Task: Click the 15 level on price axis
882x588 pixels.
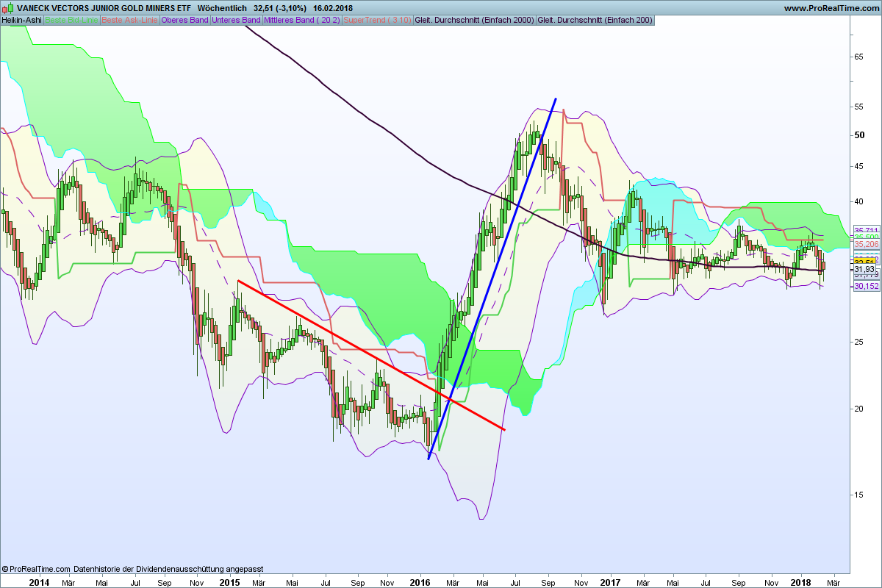Action: click(x=858, y=495)
